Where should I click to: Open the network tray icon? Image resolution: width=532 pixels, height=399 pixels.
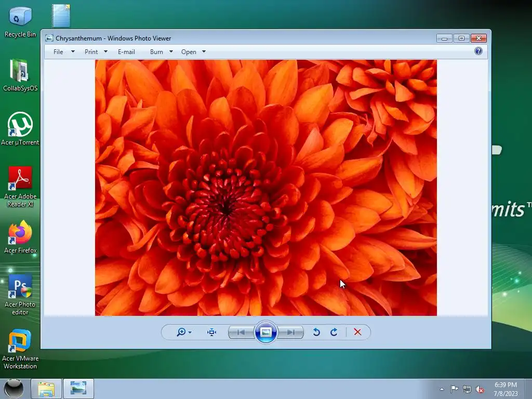tap(467, 390)
